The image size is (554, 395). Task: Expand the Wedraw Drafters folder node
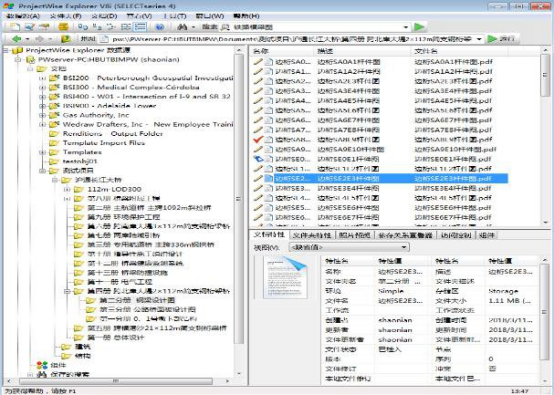(x=42, y=124)
